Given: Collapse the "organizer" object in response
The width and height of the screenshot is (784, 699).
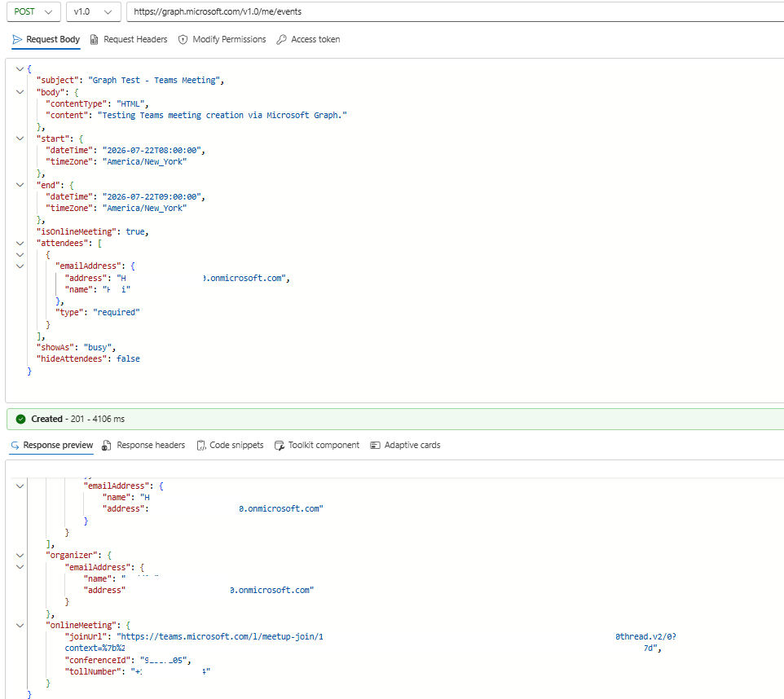Looking at the screenshot, I should coord(20,556).
